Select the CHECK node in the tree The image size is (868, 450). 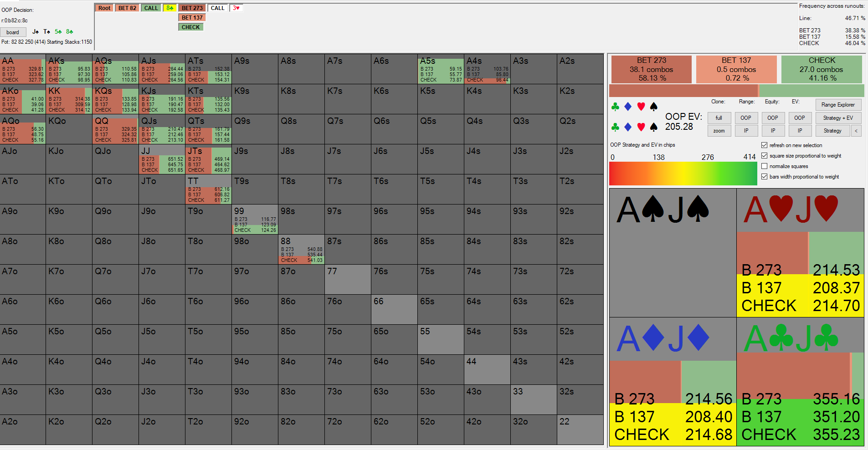click(x=190, y=27)
